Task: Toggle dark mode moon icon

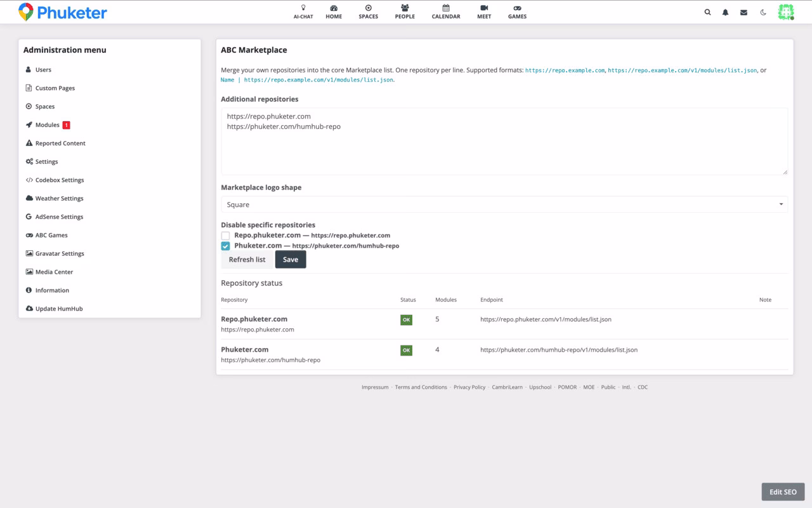Action: (763, 12)
